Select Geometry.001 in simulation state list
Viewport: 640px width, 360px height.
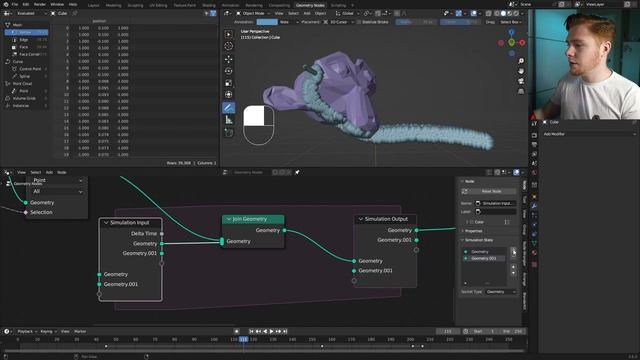tap(484, 258)
